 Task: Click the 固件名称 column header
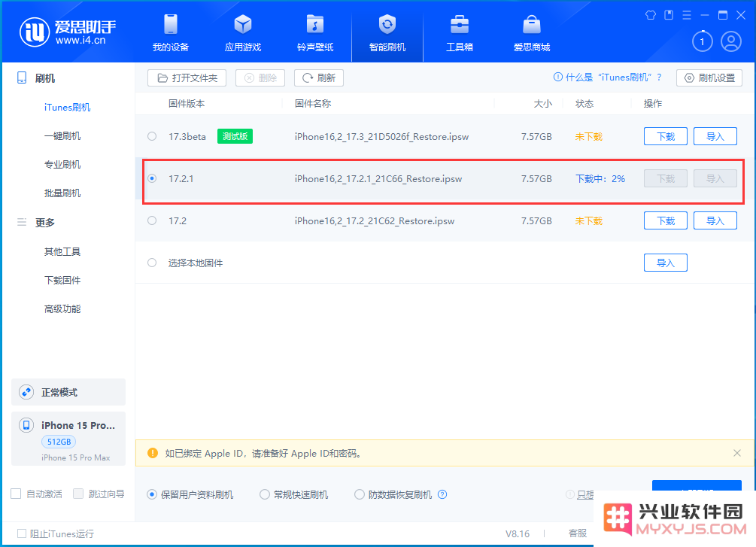click(x=313, y=103)
